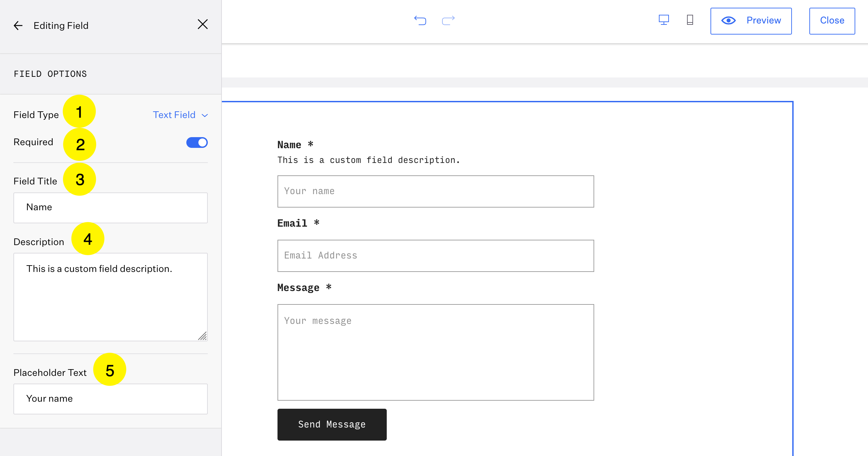Screen dimensions: 868x456
Task: Click the Field Title input box
Action: pos(111,208)
